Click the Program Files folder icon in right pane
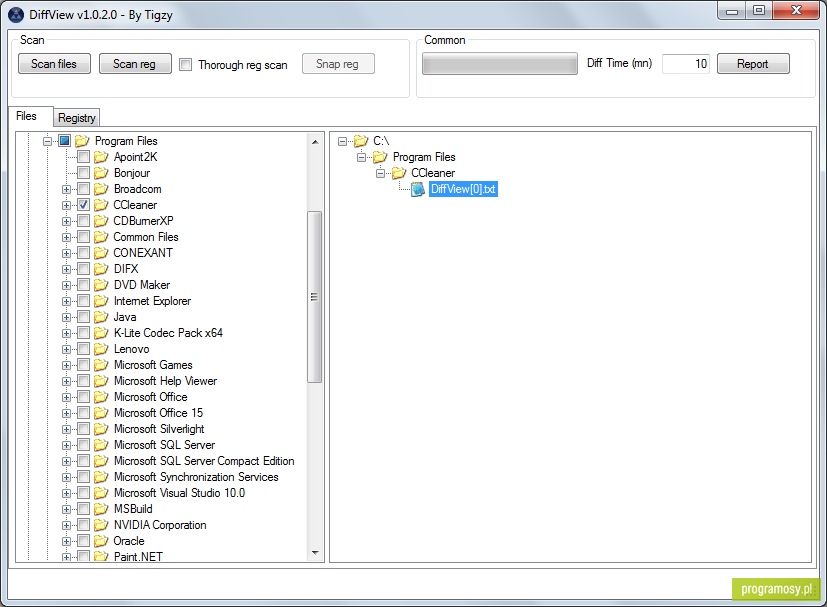 [380, 157]
